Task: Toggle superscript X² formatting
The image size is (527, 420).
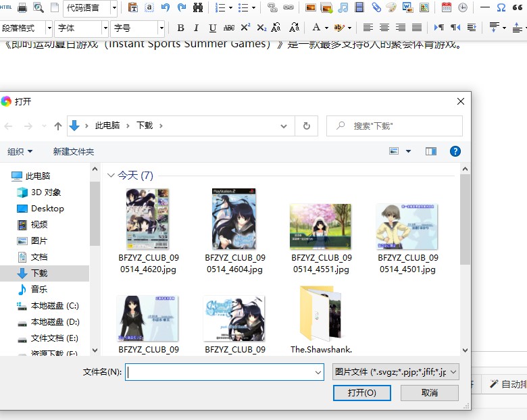Action: (x=245, y=28)
